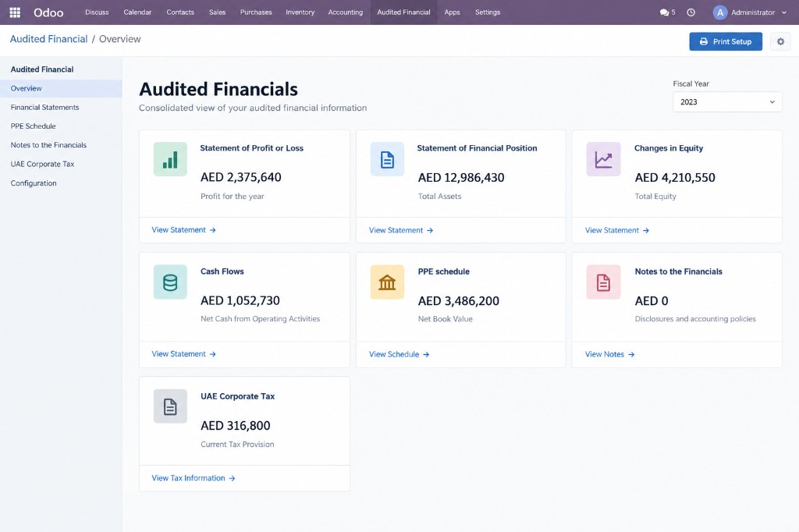
Task: Open the Apps menu
Action: coord(452,12)
